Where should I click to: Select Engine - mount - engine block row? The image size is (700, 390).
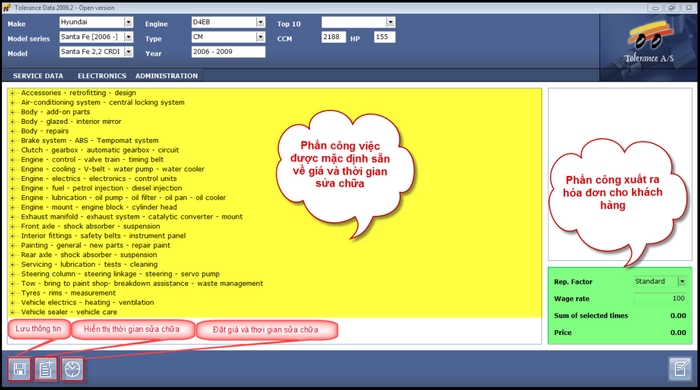(x=99, y=207)
